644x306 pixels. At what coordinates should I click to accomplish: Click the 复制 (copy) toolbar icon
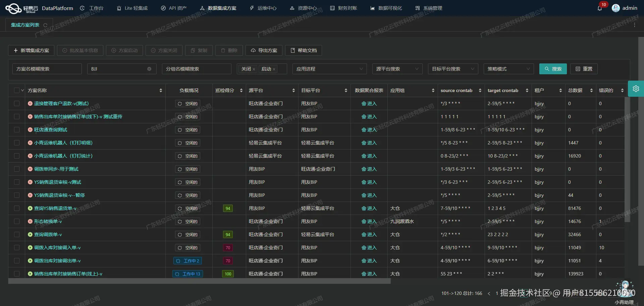point(199,50)
